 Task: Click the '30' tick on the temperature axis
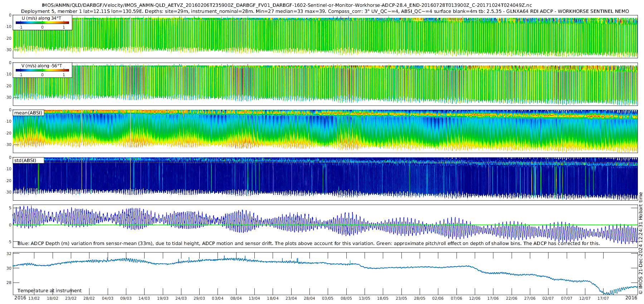click(9, 268)
